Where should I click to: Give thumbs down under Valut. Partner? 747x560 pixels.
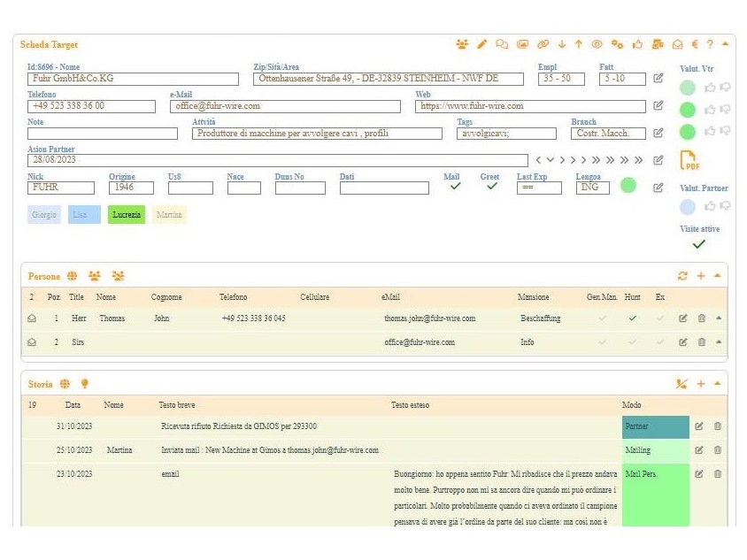[725, 206]
